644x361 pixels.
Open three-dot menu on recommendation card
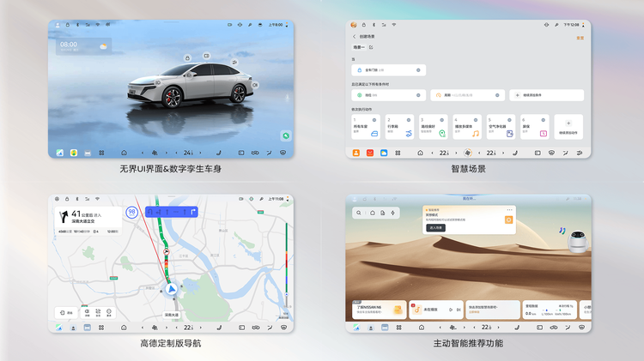click(509, 209)
